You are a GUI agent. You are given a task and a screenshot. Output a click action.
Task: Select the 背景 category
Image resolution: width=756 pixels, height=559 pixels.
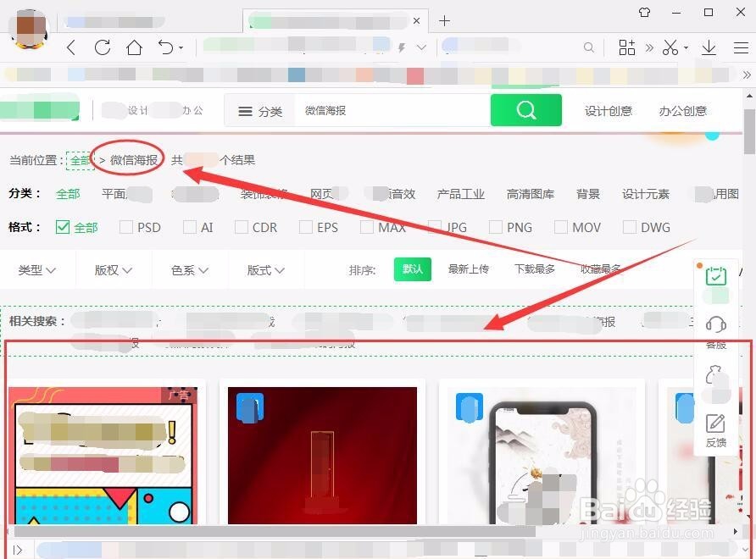click(x=587, y=194)
